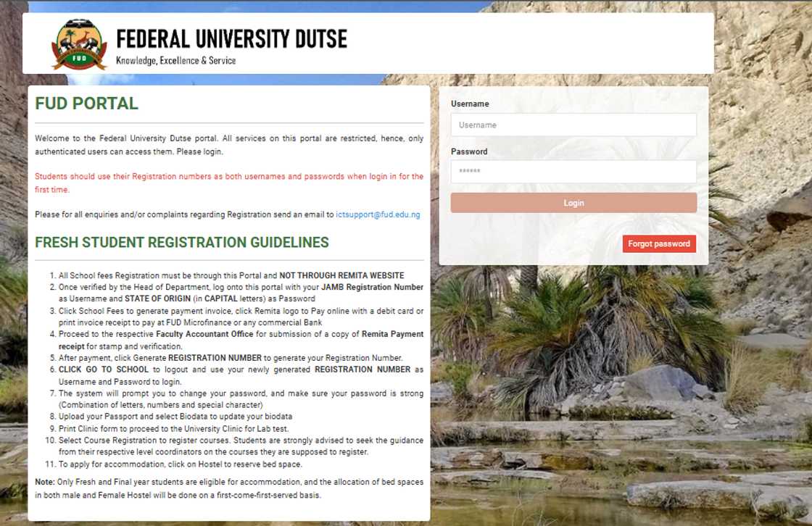The image size is (812, 526).
Task: Click inside the Password input field
Action: pos(573,172)
